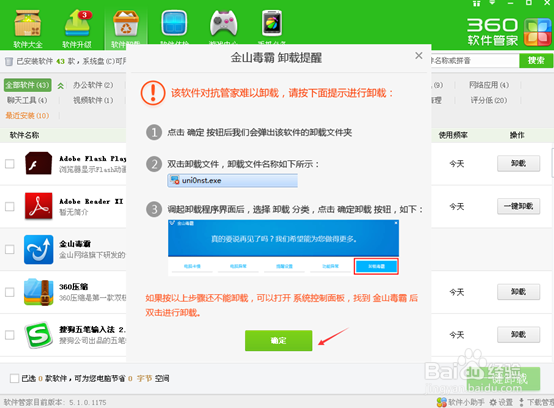Viewport: 554px width, 408px height.
Task: Open 设置 gear in the status bar
Action: (x=501, y=402)
